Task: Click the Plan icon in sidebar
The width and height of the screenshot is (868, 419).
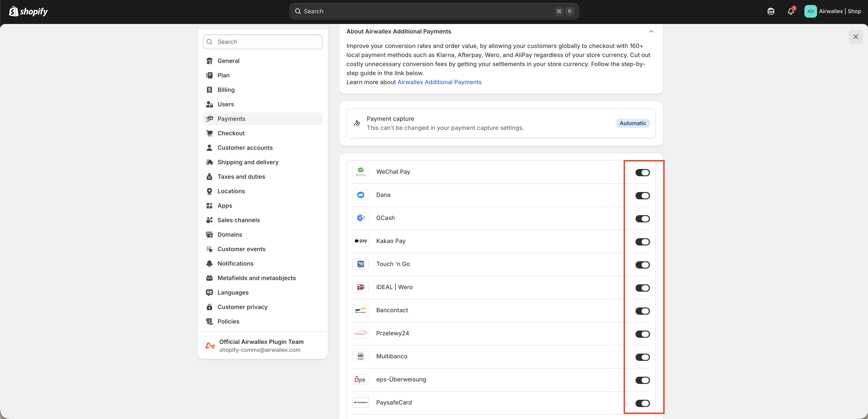Action: [209, 76]
